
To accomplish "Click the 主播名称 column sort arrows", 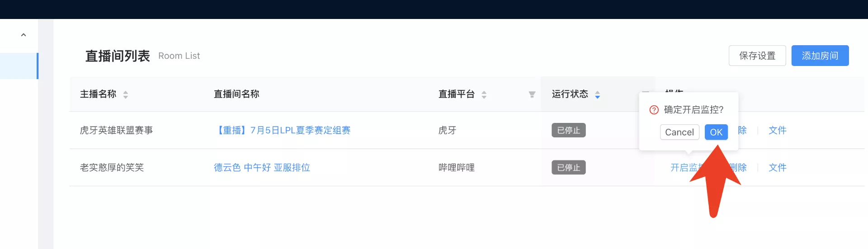I will pos(126,94).
